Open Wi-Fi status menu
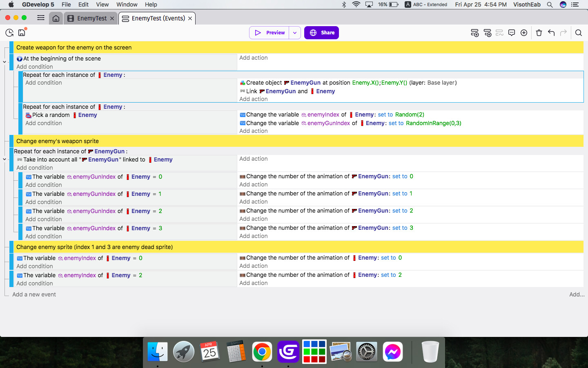This screenshot has width=588, height=368. click(356, 4)
